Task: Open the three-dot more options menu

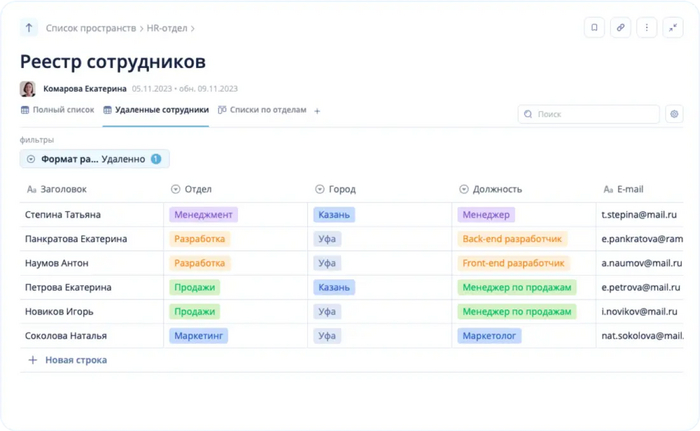Action: click(646, 28)
